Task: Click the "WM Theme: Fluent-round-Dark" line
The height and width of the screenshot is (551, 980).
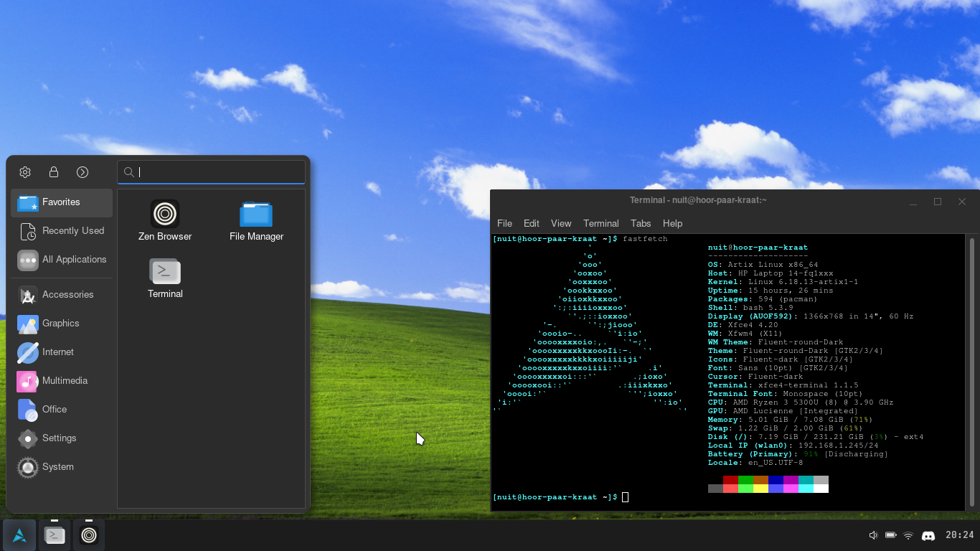Action: click(776, 342)
